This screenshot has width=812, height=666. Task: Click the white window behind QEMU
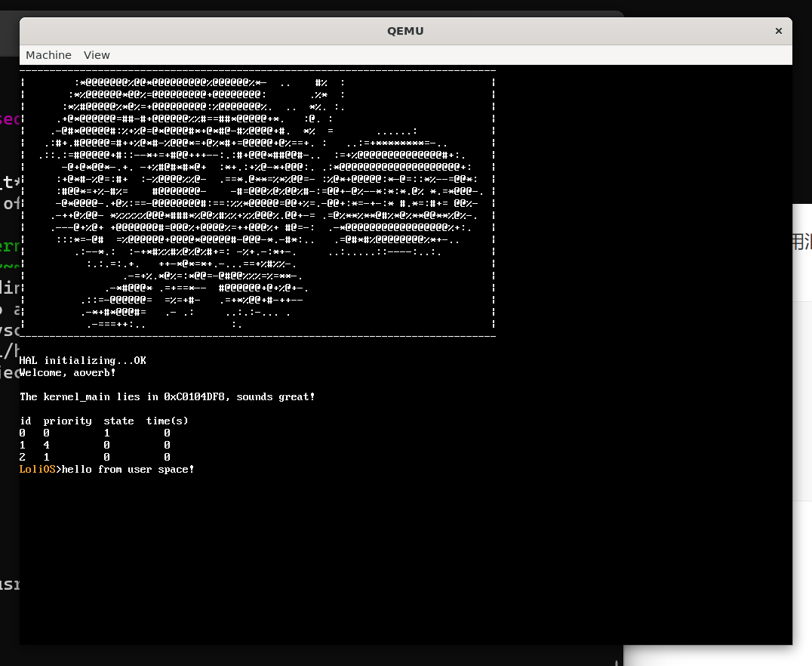[801, 378]
